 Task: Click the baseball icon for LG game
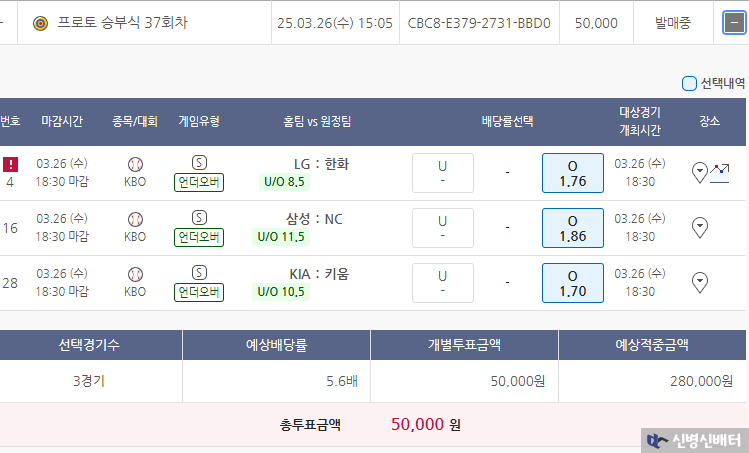pos(135,164)
